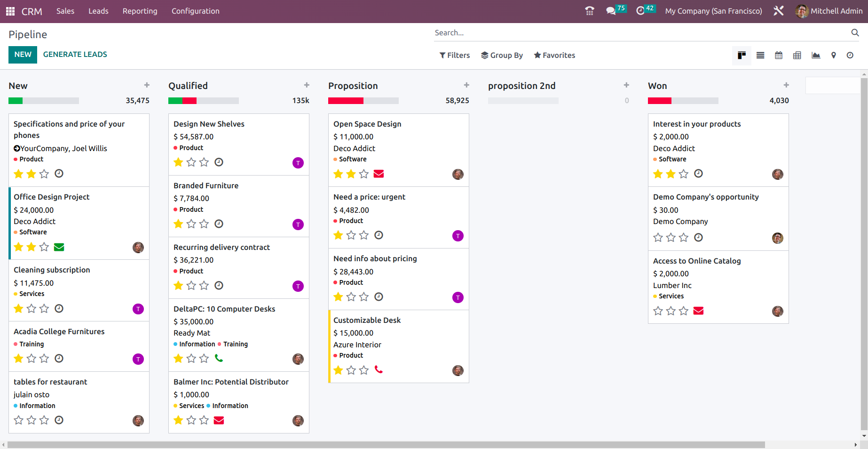The height and width of the screenshot is (449, 868).
Task: Click the phone activity icon on Customizable Desk
Action: coord(379,370)
